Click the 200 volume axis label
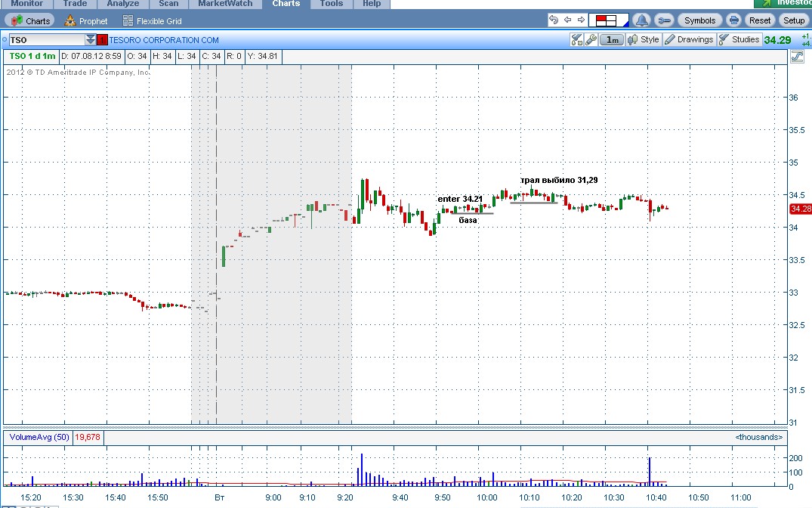The width and height of the screenshot is (812, 508). [x=795, y=458]
